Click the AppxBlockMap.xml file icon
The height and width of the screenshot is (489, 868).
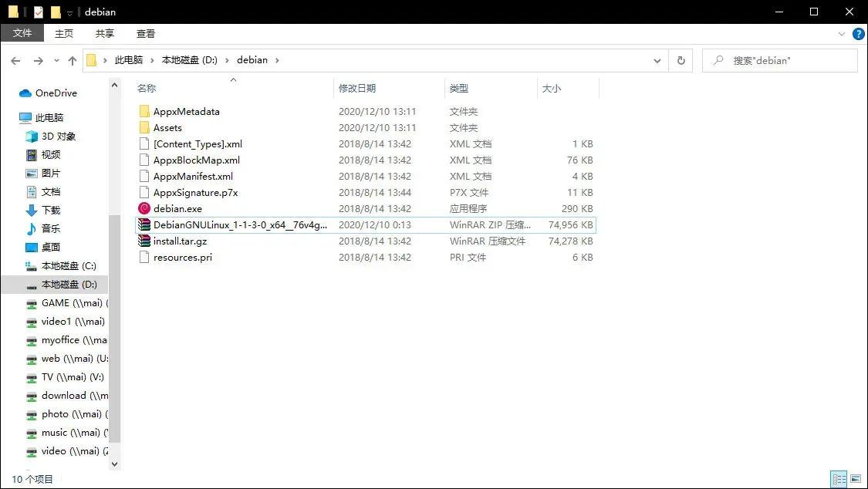(x=144, y=160)
